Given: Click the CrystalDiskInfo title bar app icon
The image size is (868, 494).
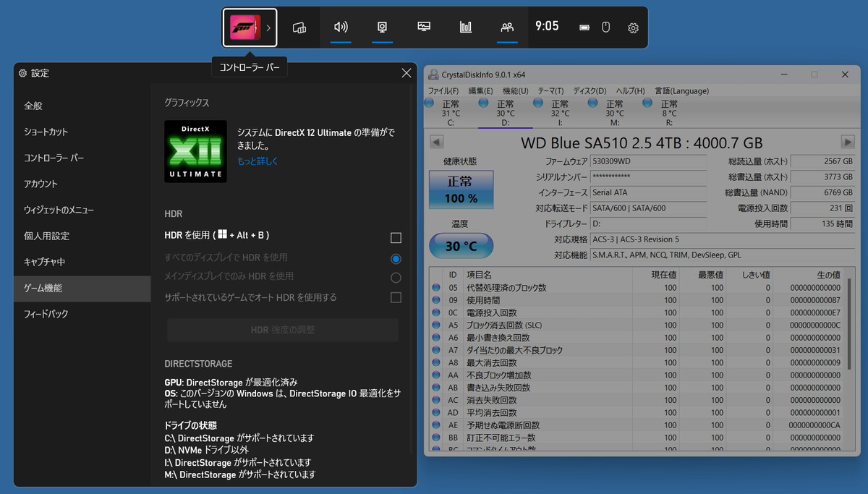Looking at the screenshot, I should [x=433, y=74].
